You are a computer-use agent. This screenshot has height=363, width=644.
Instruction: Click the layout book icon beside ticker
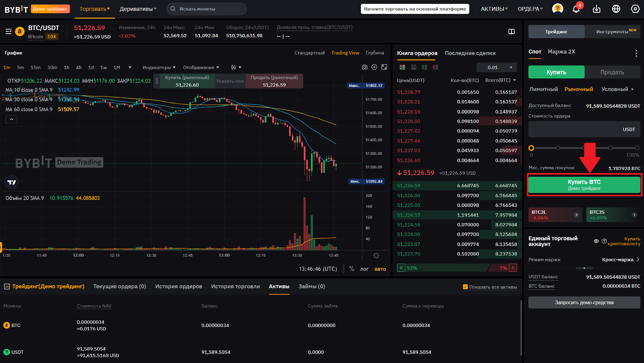tap(512, 31)
